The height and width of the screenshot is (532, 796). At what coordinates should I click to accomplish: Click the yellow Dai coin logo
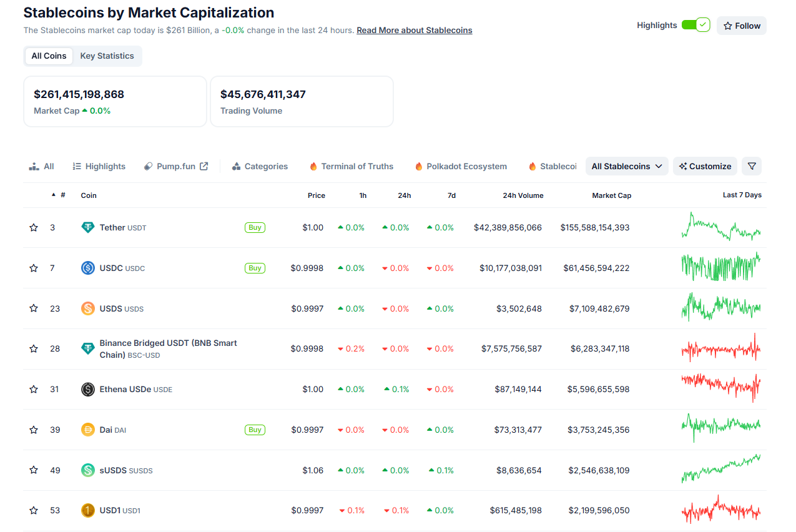coord(88,430)
